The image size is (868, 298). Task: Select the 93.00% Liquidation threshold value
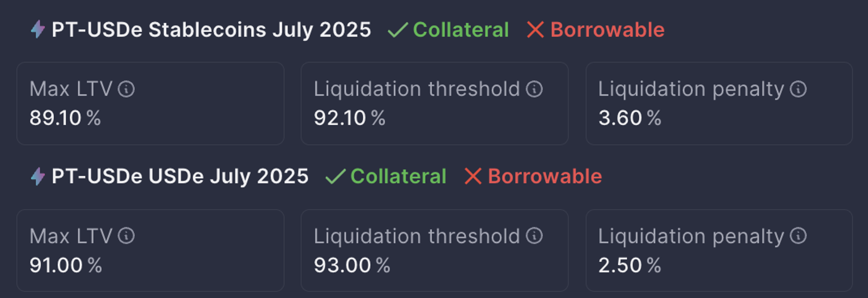click(351, 266)
